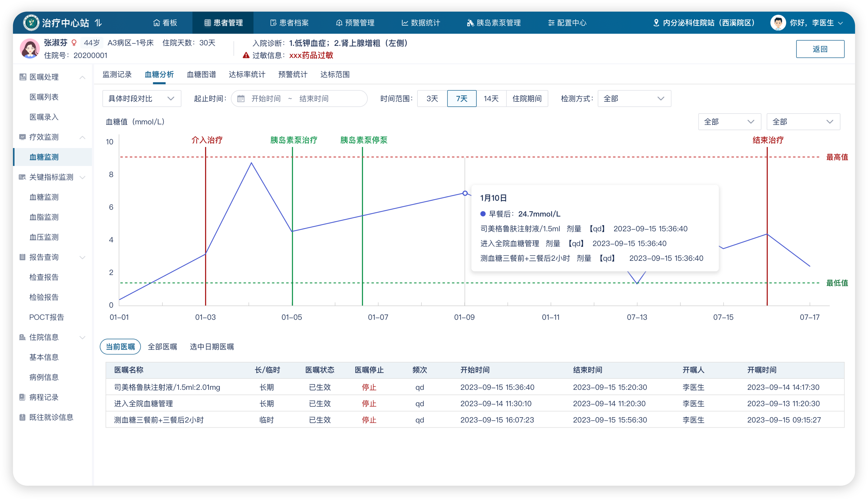Open the 数据统计 menu
Screen dimensions: 868x500
(421, 23)
